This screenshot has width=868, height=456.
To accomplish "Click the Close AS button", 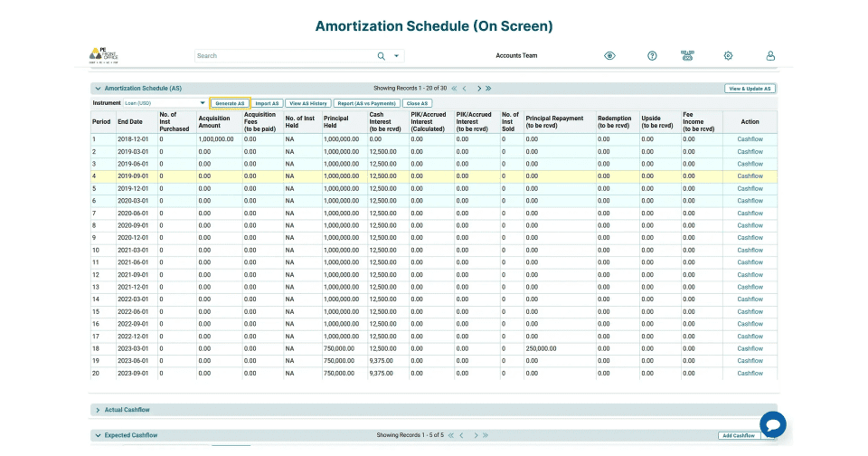I will (x=417, y=103).
